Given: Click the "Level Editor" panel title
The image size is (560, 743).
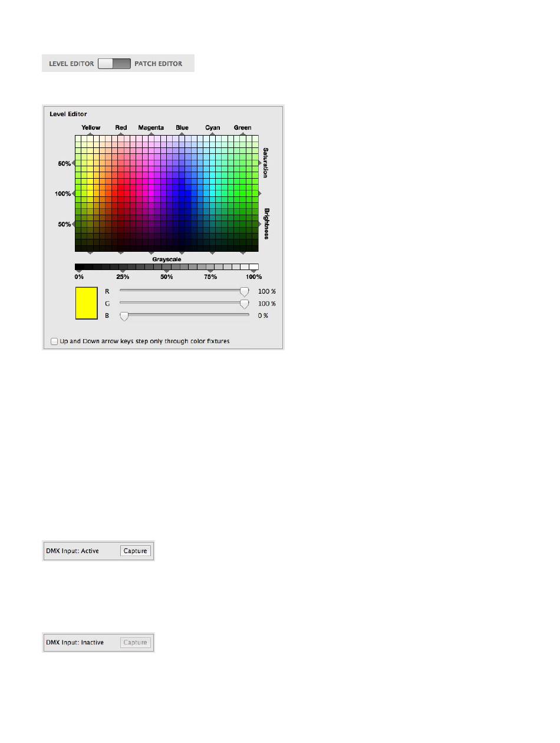Looking at the screenshot, I should tap(69, 114).
